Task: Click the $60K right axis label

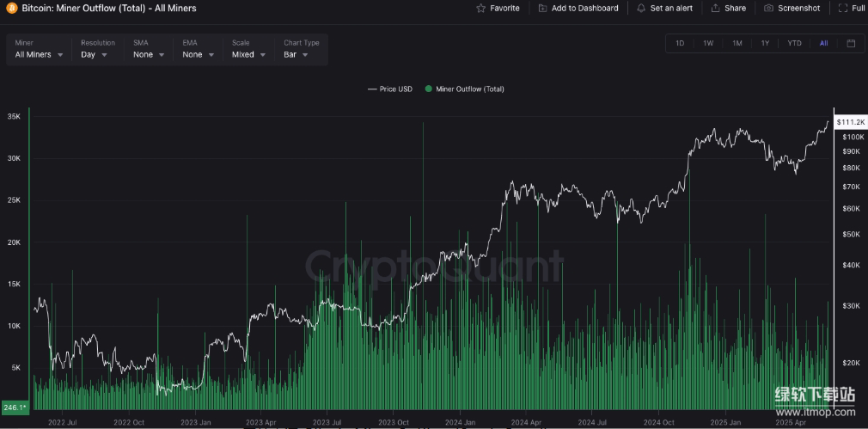Action: pos(852,209)
